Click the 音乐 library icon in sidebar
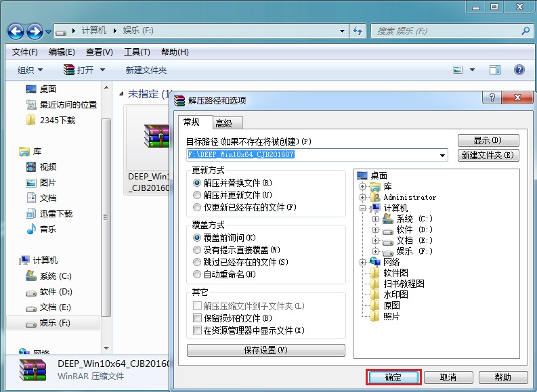Image resolution: width=537 pixels, height=392 pixels. (31, 229)
